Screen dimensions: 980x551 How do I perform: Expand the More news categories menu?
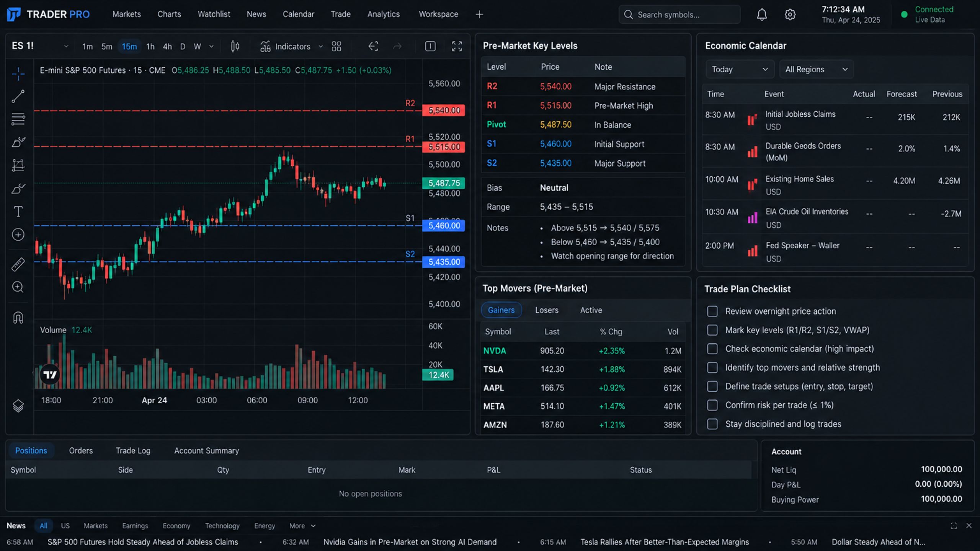[x=302, y=526]
